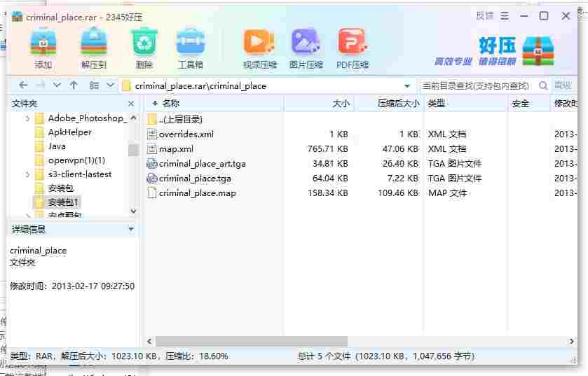The height and width of the screenshot is (376, 588).
Task: Select the criminal_place.tga file
Action: pos(195,179)
